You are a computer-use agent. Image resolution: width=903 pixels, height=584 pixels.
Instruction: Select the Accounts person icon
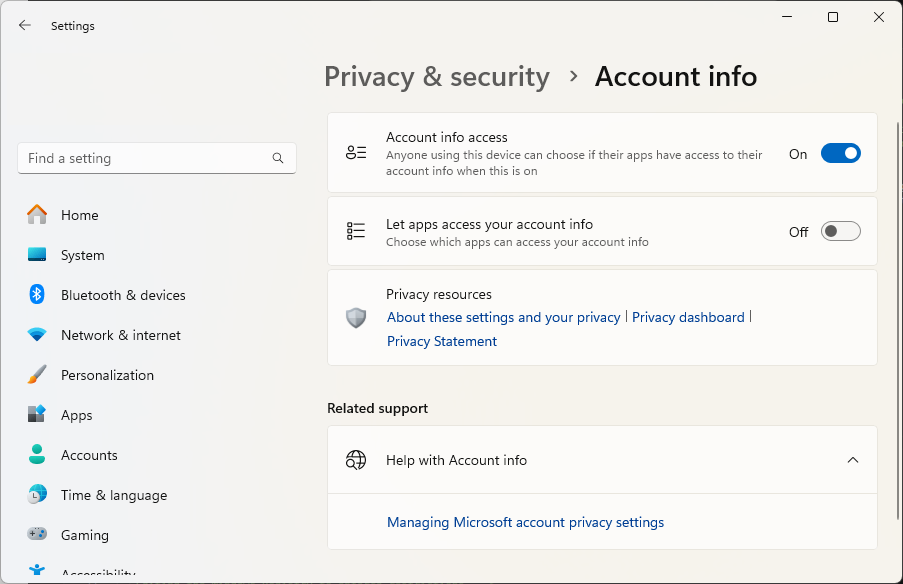coord(36,455)
